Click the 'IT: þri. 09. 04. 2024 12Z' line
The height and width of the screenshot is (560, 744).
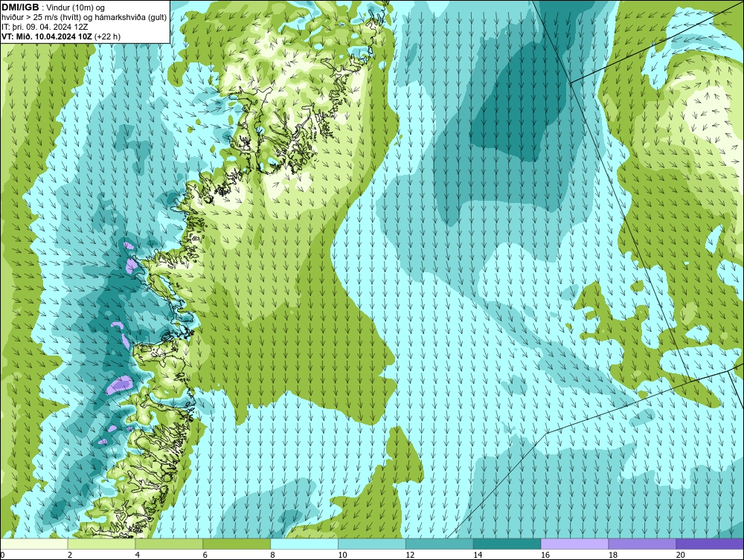[x=45, y=27]
